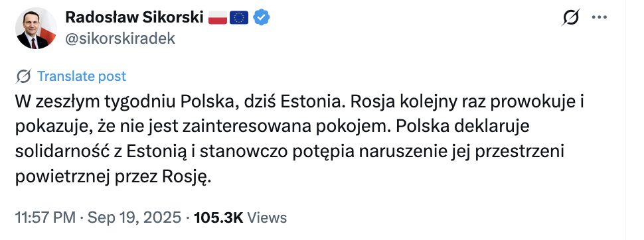Screen dimensions: 644x240
Task: Open the three-dot more options menu
Action: [x=599, y=17]
